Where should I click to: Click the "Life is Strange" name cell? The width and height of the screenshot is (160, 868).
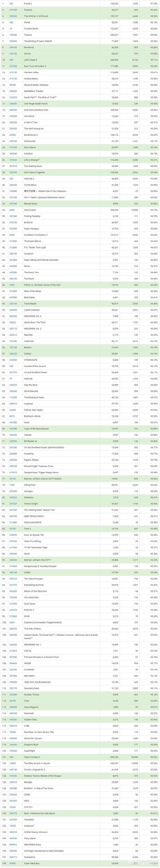(32, 160)
